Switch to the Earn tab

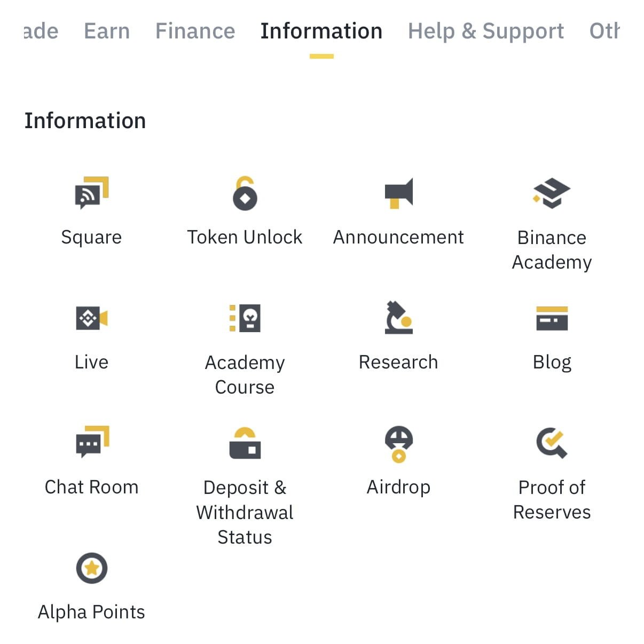click(107, 31)
